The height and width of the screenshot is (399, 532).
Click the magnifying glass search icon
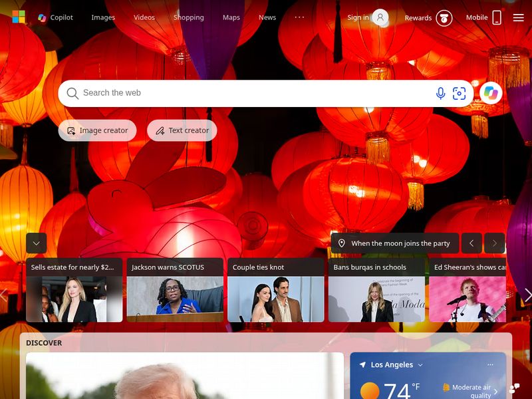[72, 93]
